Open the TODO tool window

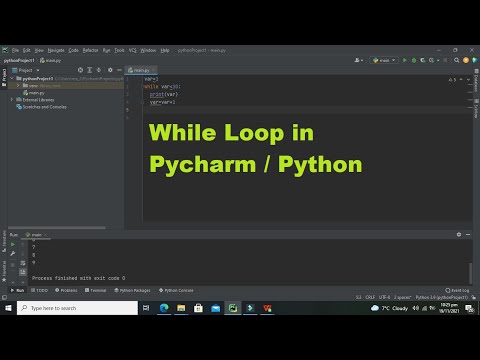click(x=39, y=290)
